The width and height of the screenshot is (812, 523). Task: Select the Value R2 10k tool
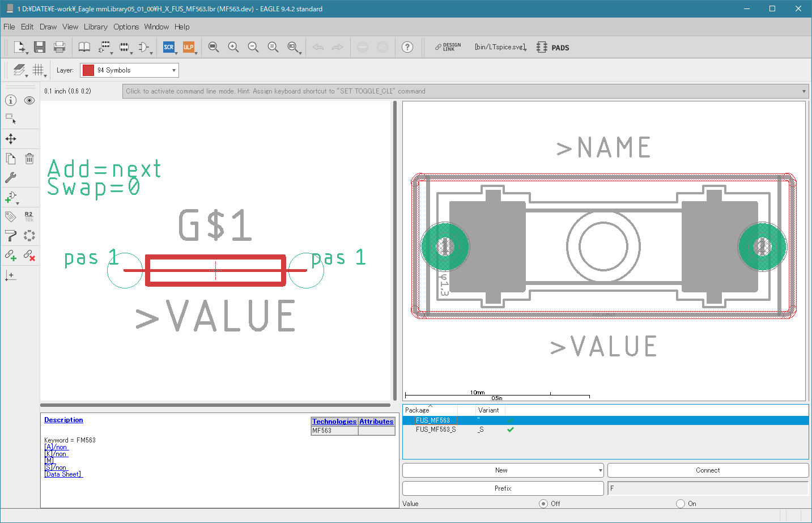coord(29,216)
